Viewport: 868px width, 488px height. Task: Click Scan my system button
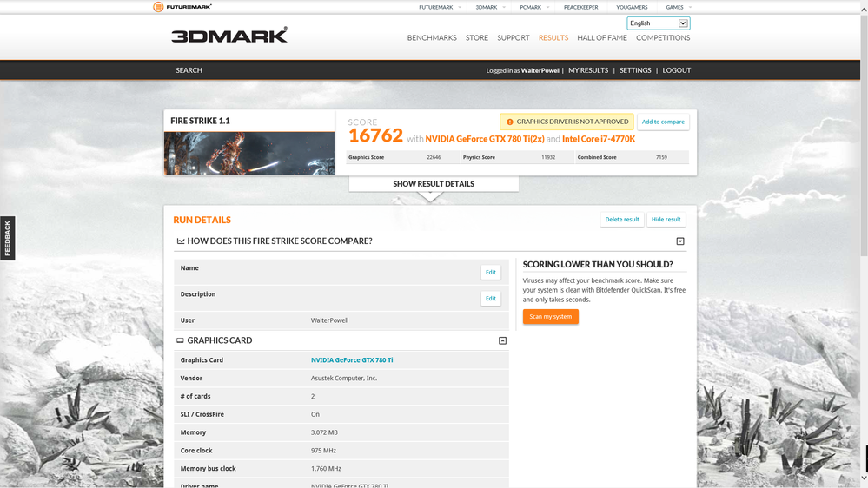coord(550,316)
